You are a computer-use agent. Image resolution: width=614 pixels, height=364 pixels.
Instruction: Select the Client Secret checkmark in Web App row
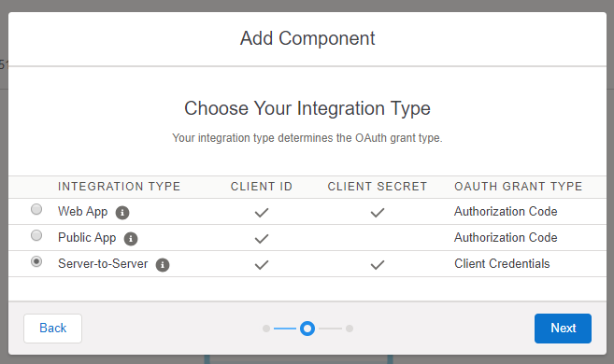tap(378, 213)
